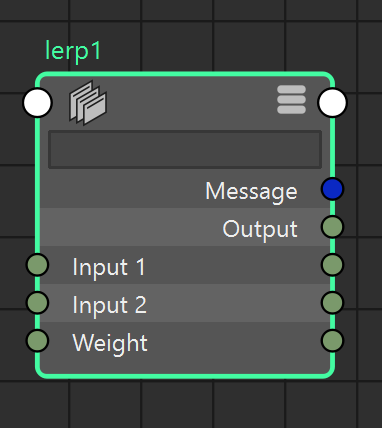Toggle node view mode with stacked bars icon
This screenshot has height=428, width=382.
(x=291, y=100)
